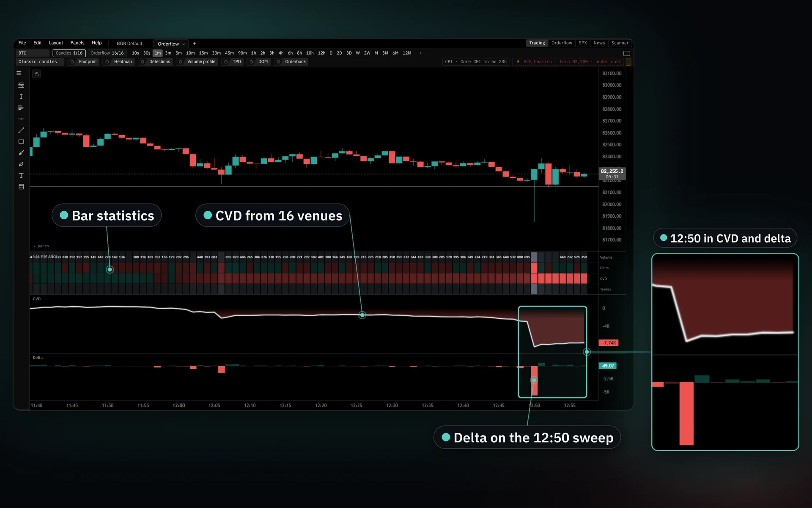Select the brush drawing tool
The width and height of the screenshot is (812, 508).
click(21, 153)
